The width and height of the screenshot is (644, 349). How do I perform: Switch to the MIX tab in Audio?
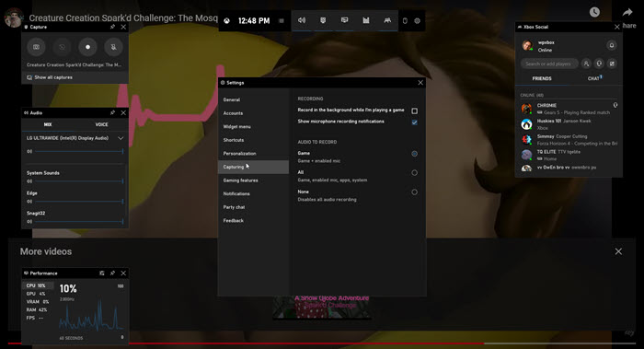[48, 124]
